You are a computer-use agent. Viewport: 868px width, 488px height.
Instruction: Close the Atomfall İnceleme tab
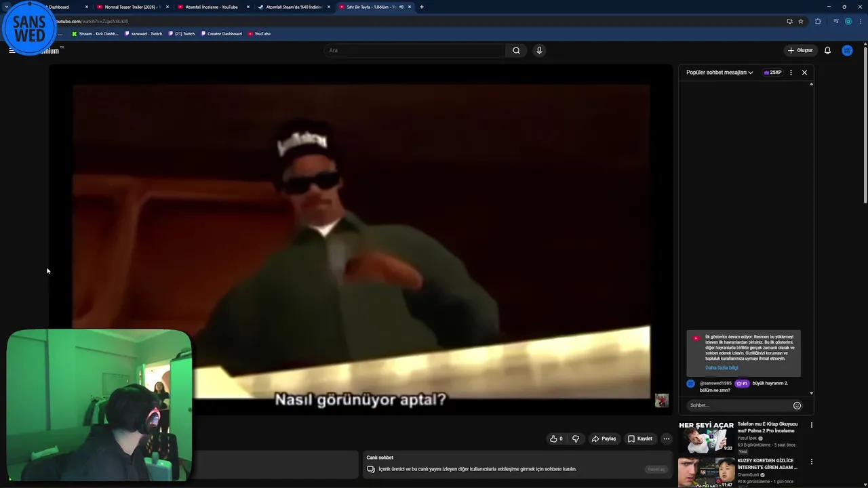click(248, 7)
